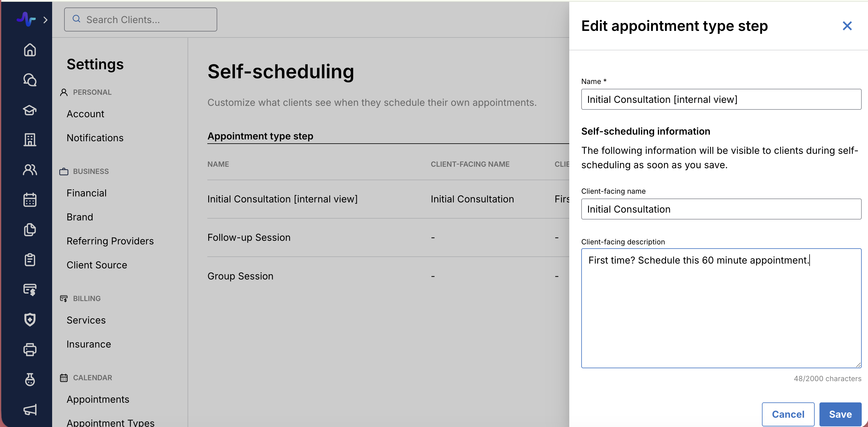Select the Follow-up Session row
Viewport: 868px width, 427px height.
(249, 237)
